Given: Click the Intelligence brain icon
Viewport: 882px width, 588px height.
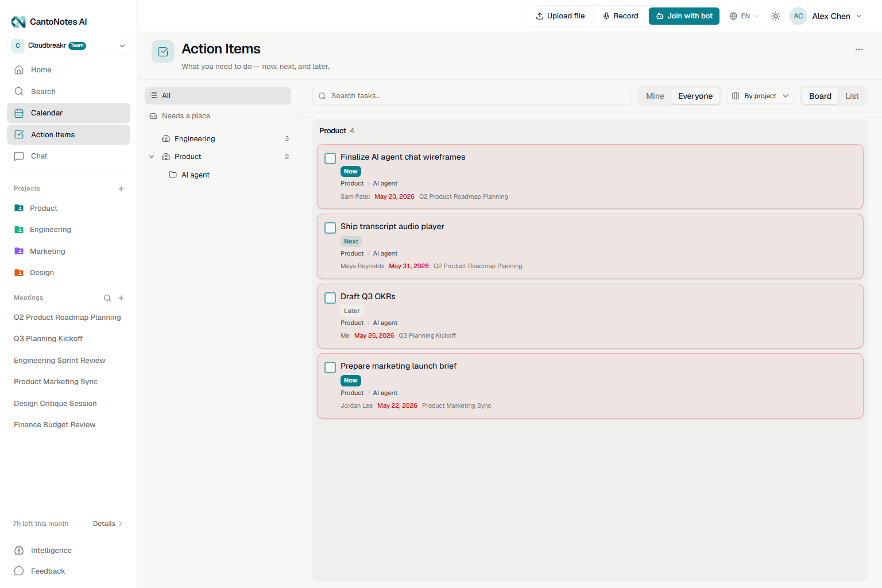Looking at the screenshot, I should 19,551.
